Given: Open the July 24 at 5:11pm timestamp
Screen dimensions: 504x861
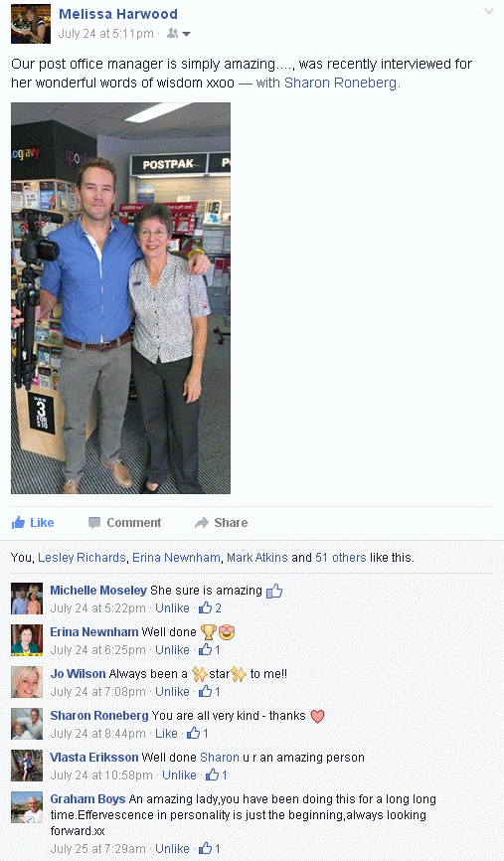Looking at the screenshot, I should (106, 34).
